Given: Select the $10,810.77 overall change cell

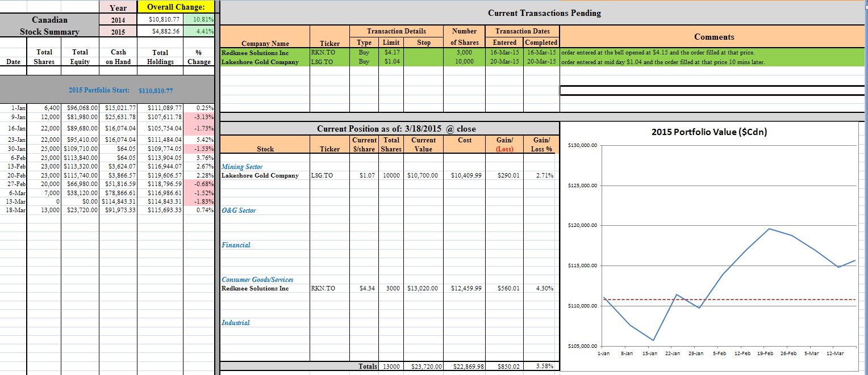Looking at the screenshot, I should pos(161,19).
